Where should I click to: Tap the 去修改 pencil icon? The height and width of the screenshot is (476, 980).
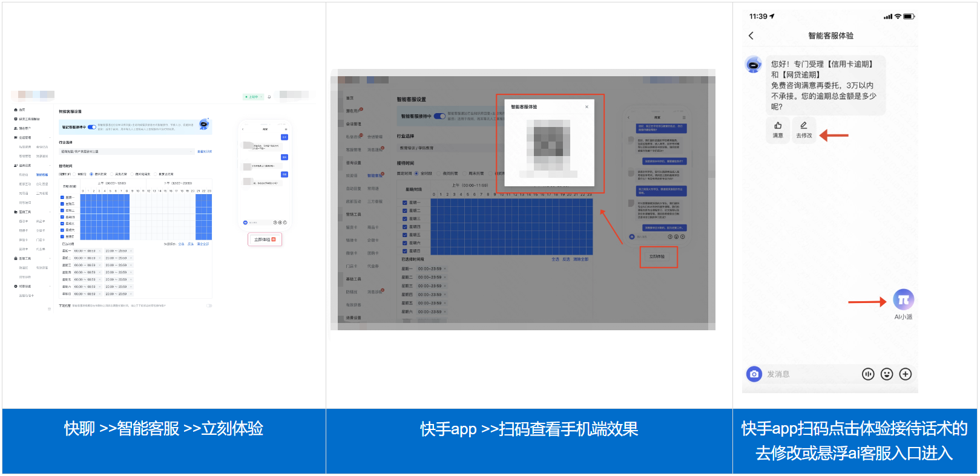click(804, 126)
